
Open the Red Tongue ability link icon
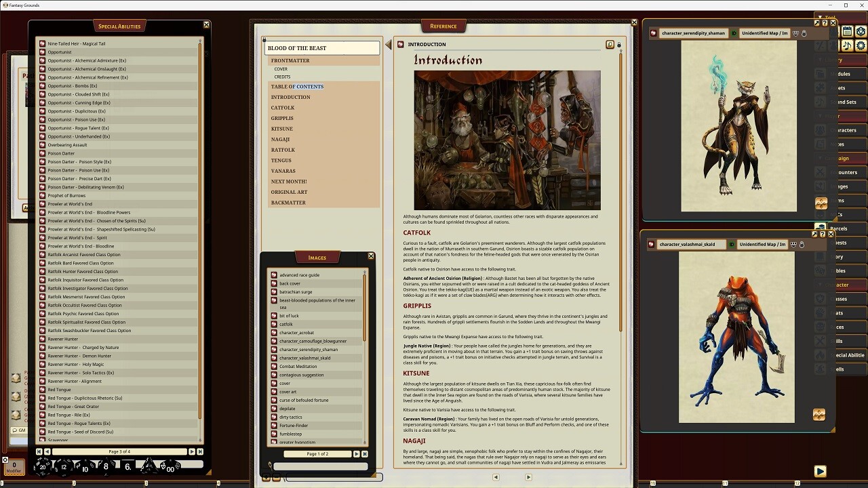tap(42, 390)
